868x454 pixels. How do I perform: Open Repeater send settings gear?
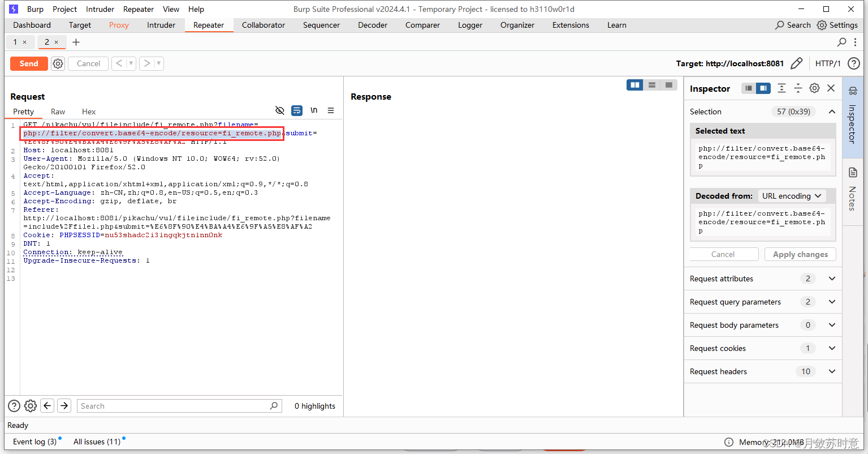click(58, 63)
